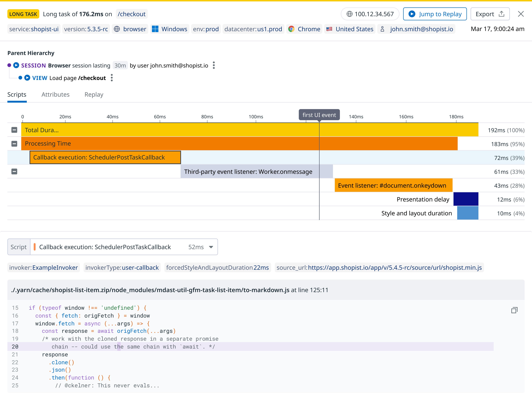Click the play icon next to SESSION
532x416 pixels.
[x=16, y=65]
